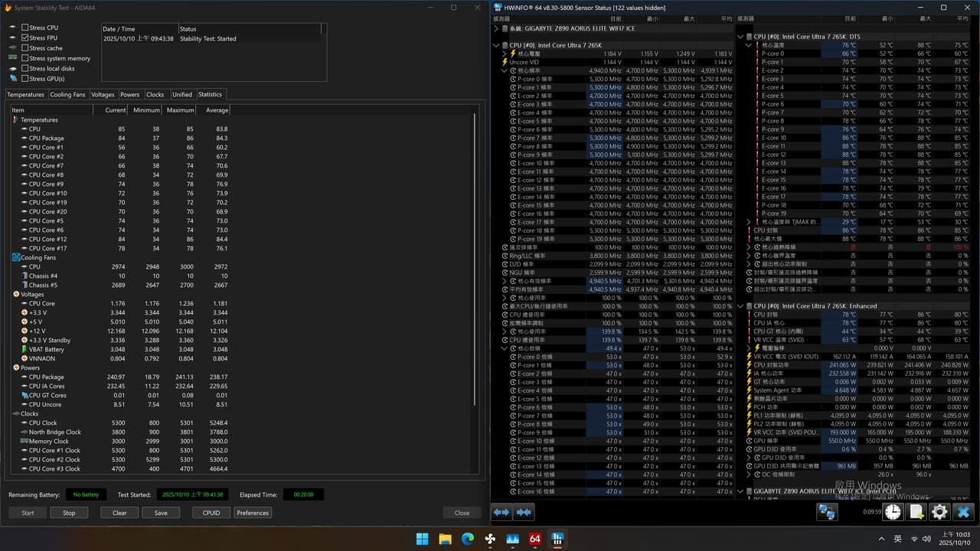Switch to the Temperatures tab
This screenshot has width=980, height=551.
(26, 95)
